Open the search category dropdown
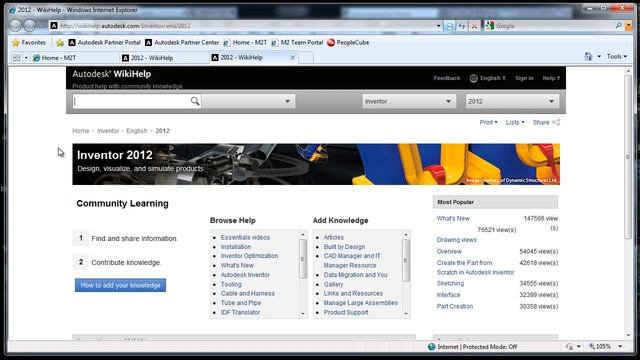The height and width of the screenshot is (360, 640). [249, 101]
